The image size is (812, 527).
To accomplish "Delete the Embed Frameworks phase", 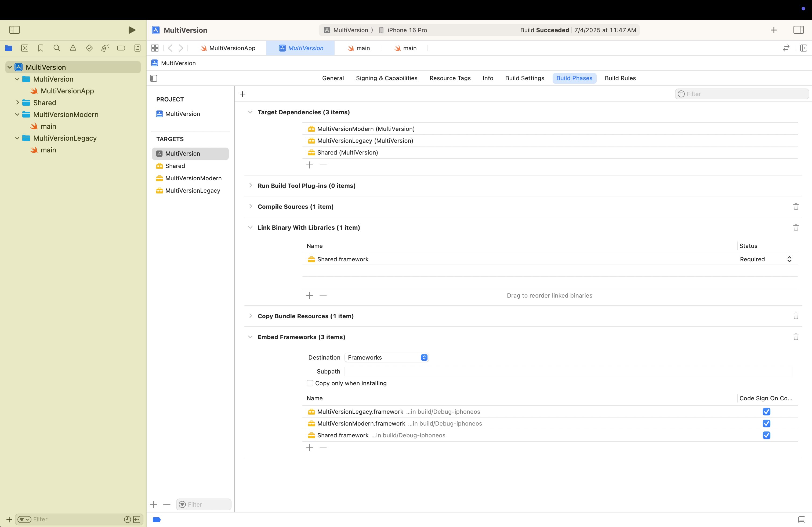I will coord(796,337).
